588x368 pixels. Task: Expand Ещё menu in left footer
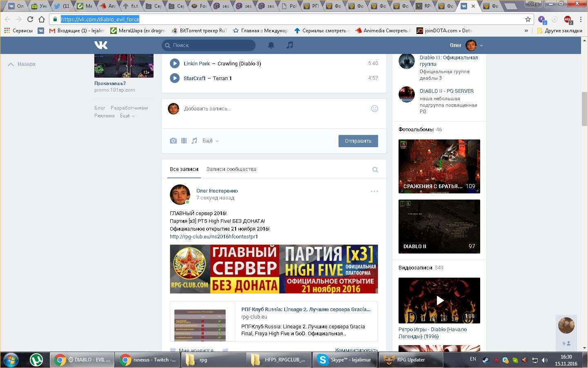[127, 116]
